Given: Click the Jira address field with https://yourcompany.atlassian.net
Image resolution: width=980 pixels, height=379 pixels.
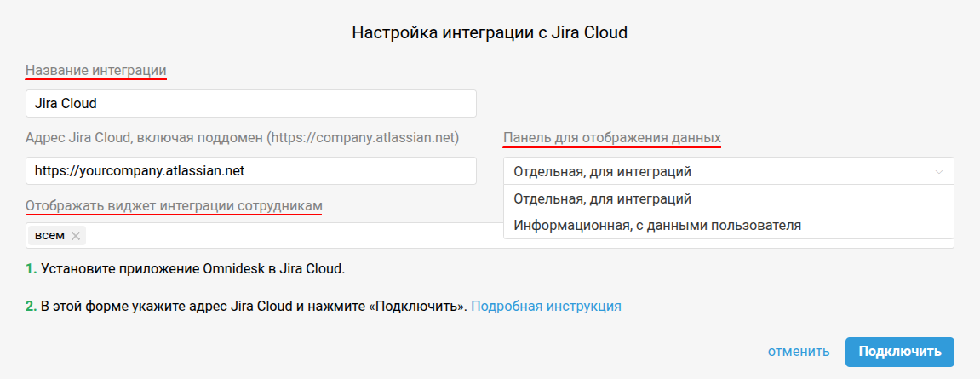Looking at the screenshot, I should point(251,170).
